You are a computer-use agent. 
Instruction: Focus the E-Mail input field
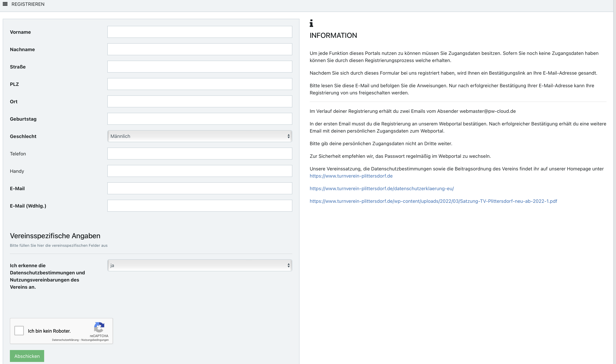(200, 188)
